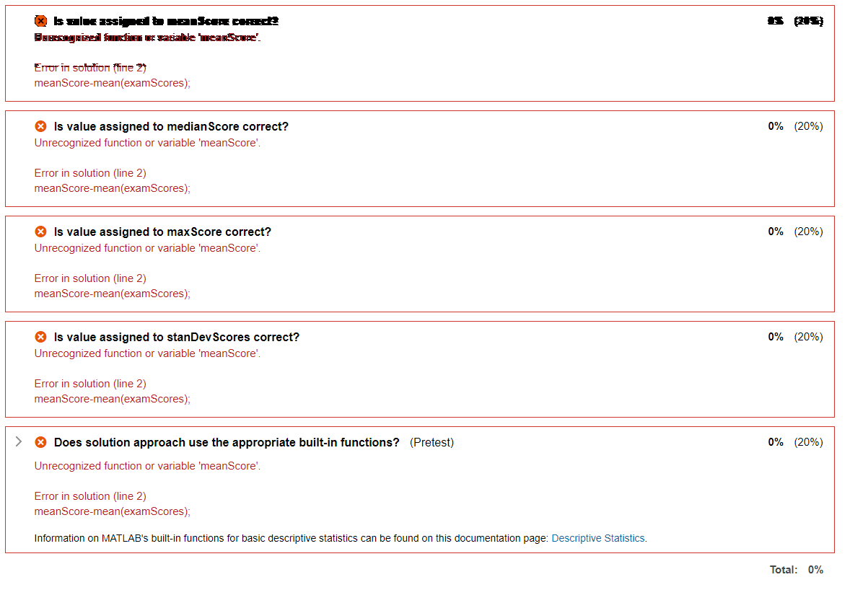Image resolution: width=868 pixels, height=590 pixels.
Task: Click the 0% score in the built-in functions test
Action: click(776, 442)
